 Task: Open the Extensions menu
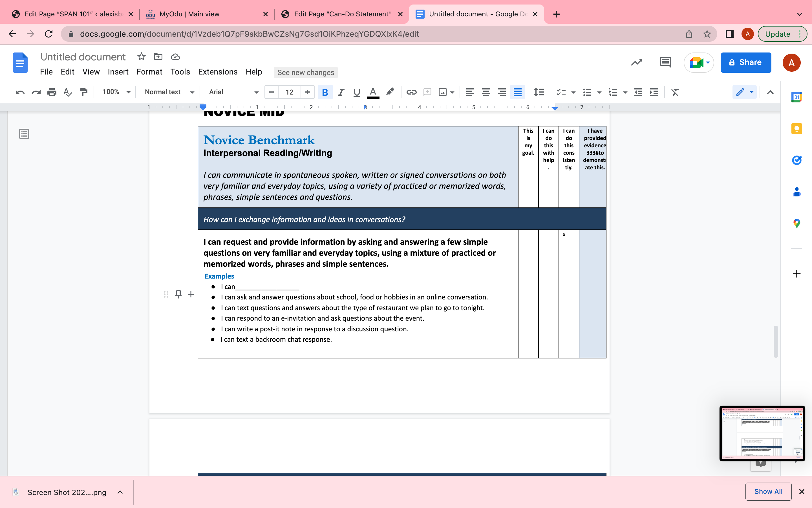218,72
